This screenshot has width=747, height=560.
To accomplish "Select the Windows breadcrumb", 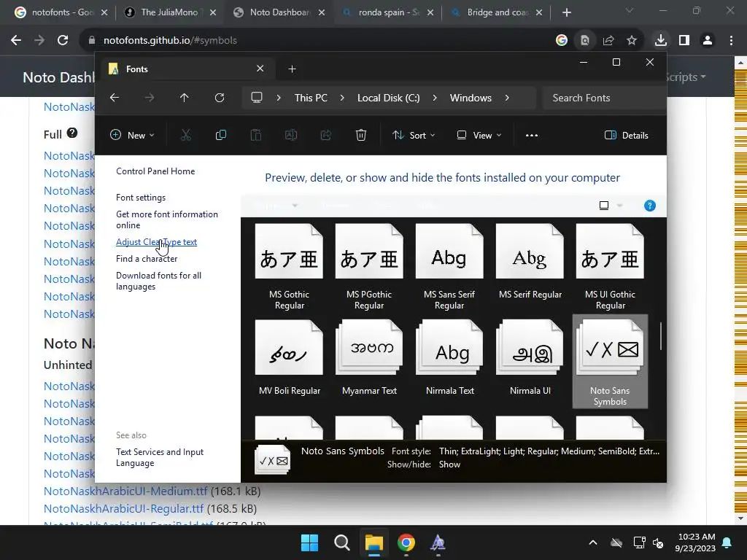I will tap(471, 98).
